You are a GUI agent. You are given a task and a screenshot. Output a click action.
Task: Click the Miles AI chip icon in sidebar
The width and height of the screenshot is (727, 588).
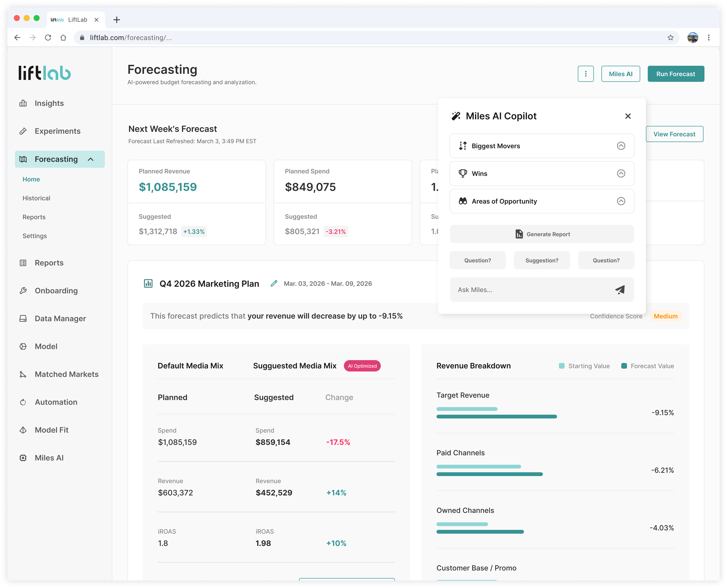click(x=23, y=458)
